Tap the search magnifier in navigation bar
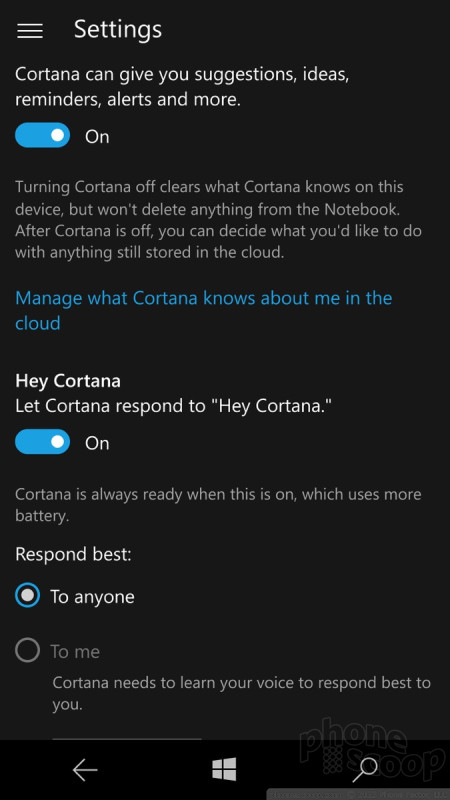 click(x=365, y=769)
